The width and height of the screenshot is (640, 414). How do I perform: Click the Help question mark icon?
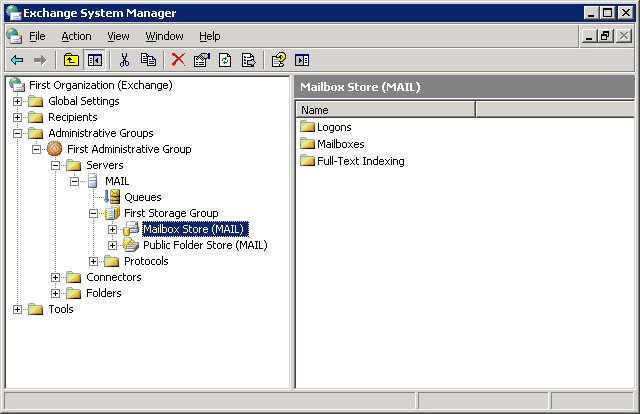click(279, 60)
